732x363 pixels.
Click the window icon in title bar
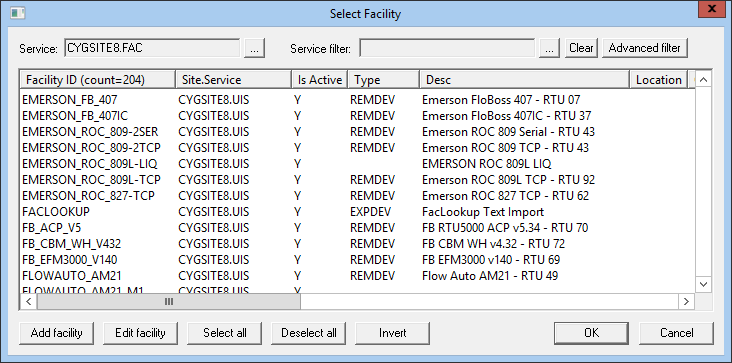click(x=18, y=13)
